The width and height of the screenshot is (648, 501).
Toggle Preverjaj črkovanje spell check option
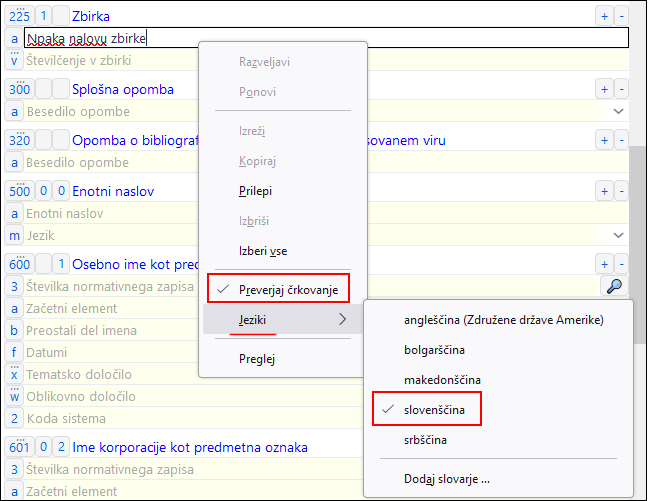288,290
